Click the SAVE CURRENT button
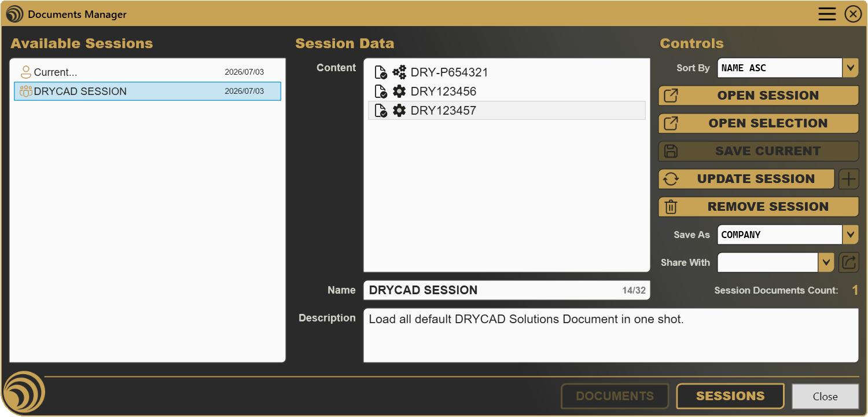 click(x=759, y=151)
